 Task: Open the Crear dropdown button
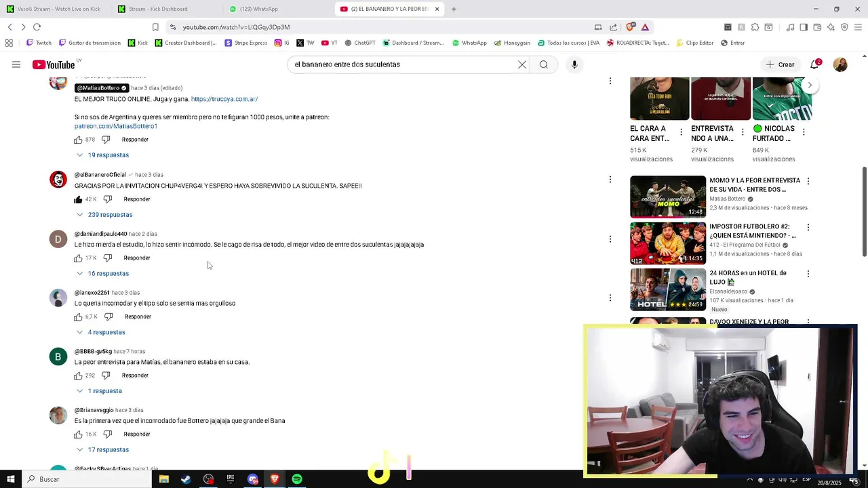pyautogui.click(x=780, y=64)
